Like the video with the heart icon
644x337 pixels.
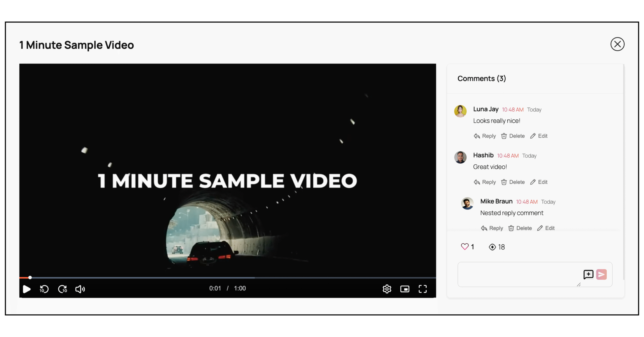pos(465,247)
